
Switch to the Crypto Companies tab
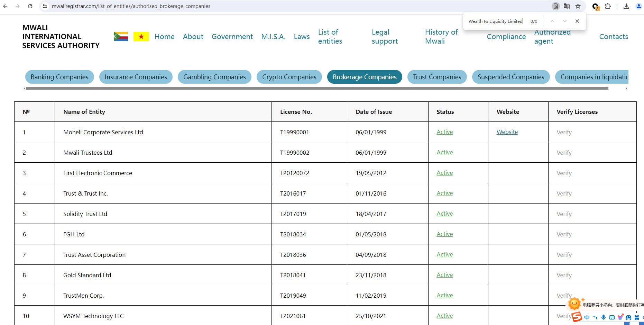click(x=289, y=77)
